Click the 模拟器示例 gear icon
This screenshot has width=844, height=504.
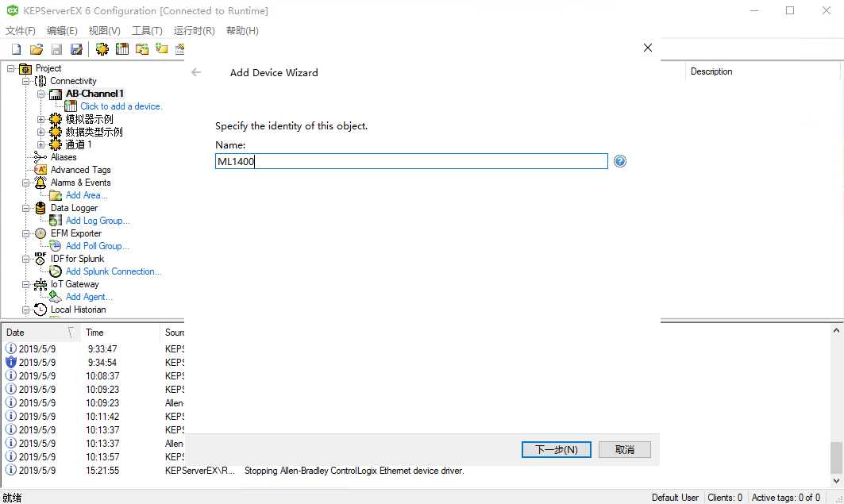pyautogui.click(x=56, y=119)
